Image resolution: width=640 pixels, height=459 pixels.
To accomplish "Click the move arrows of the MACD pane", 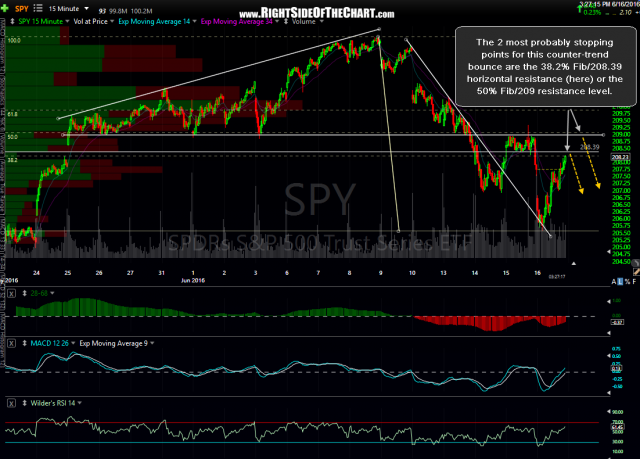I will (24, 343).
